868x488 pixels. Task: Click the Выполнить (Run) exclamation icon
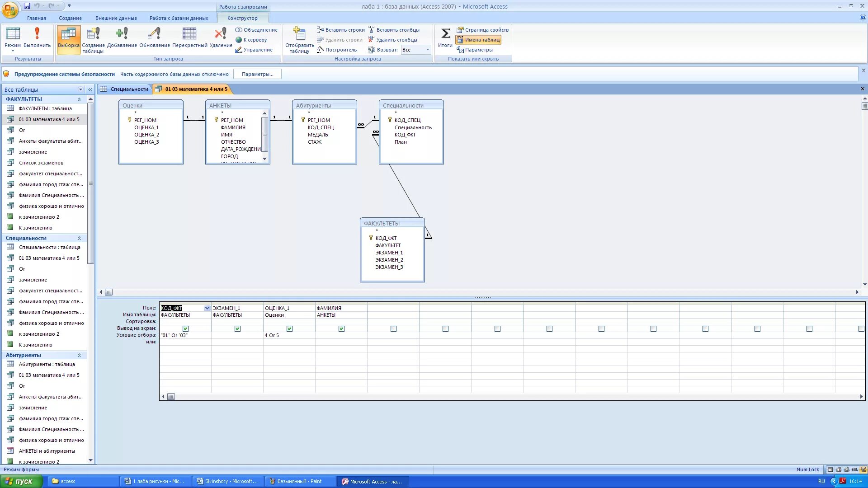37,34
